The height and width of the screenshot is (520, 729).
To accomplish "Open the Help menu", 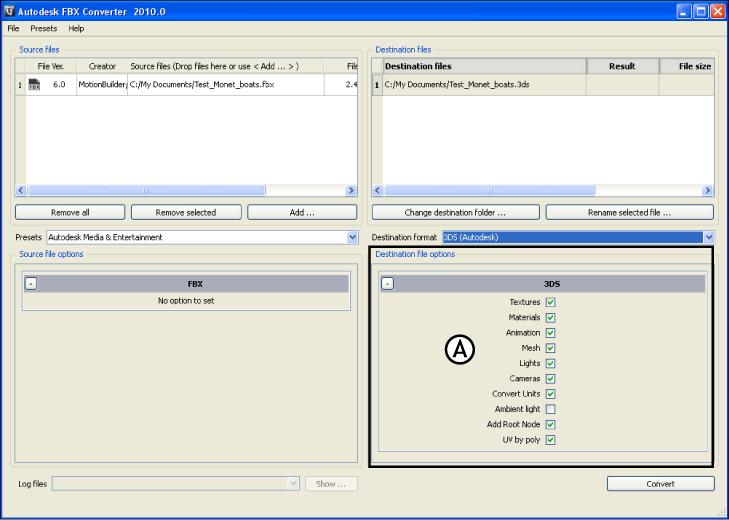I will [x=76, y=28].
